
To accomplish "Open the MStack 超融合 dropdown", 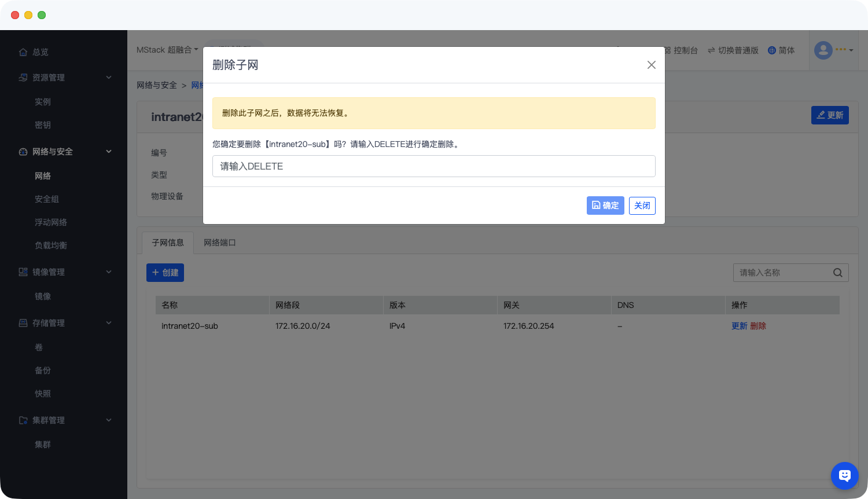I will (167, 50).
